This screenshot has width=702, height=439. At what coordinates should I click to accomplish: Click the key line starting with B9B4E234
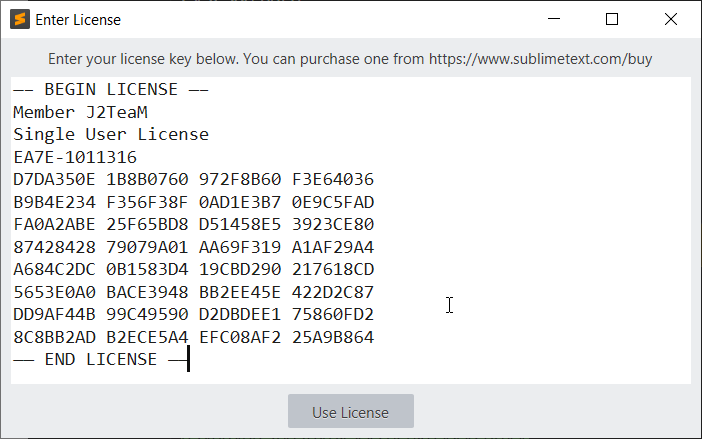click(193, 202)
